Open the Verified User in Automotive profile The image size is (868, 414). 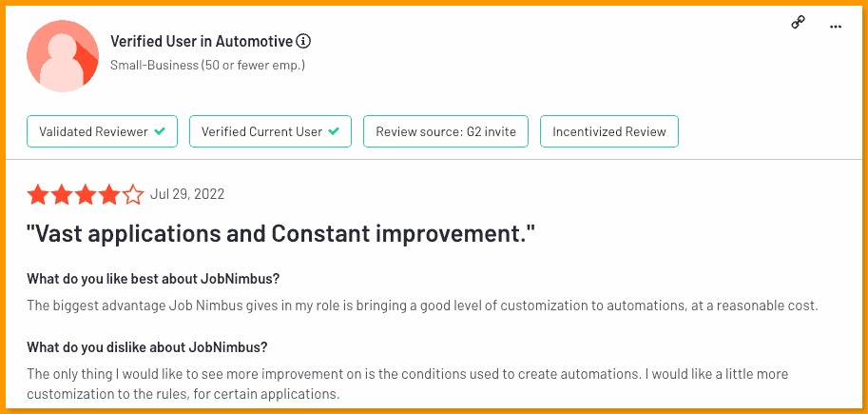point(202,41)
